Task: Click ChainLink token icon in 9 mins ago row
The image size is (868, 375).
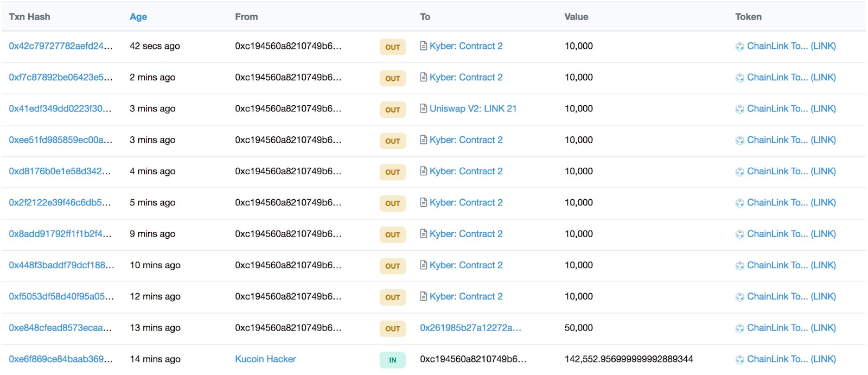Action: (x=740, y=234)
